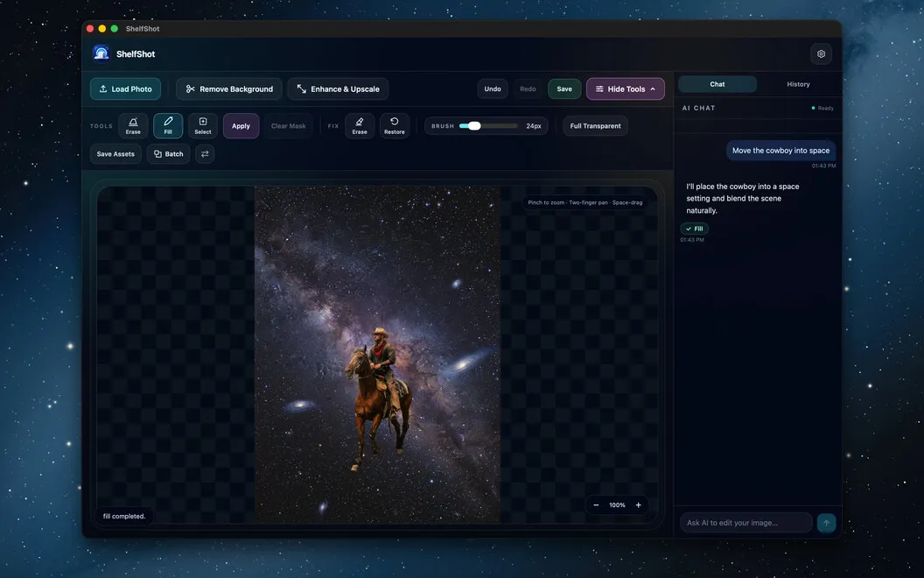The width and height of the screenshot is (924, 578).
Task: Switch to the History tab
Action: (798, 84)
